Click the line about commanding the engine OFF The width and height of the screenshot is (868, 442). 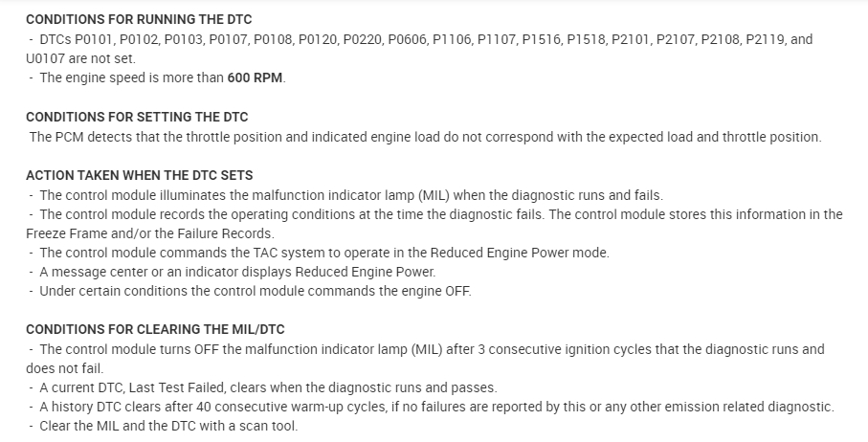pos(256,291)
